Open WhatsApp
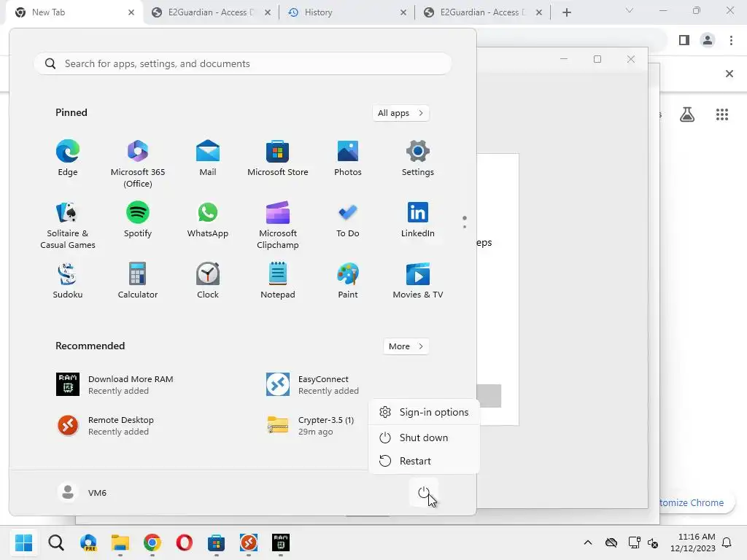This screenshot has width=747, height=560. (x=208, y=219)
